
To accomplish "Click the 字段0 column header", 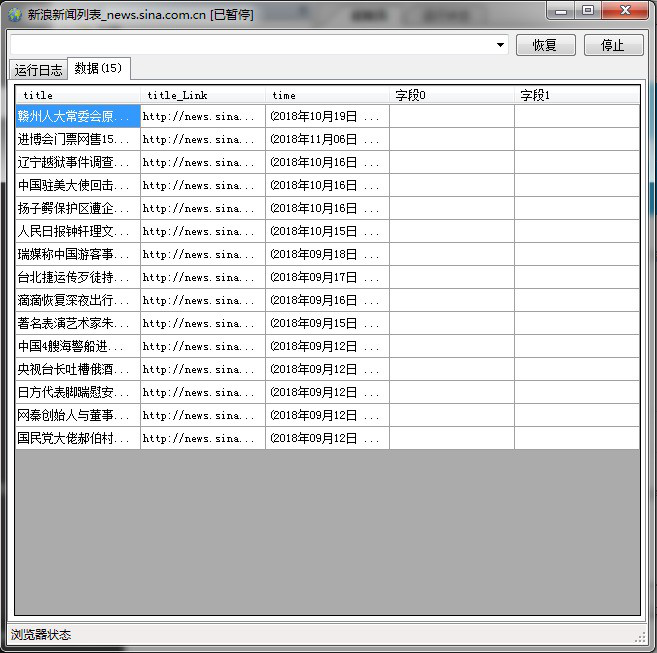I will click(452, 95).
